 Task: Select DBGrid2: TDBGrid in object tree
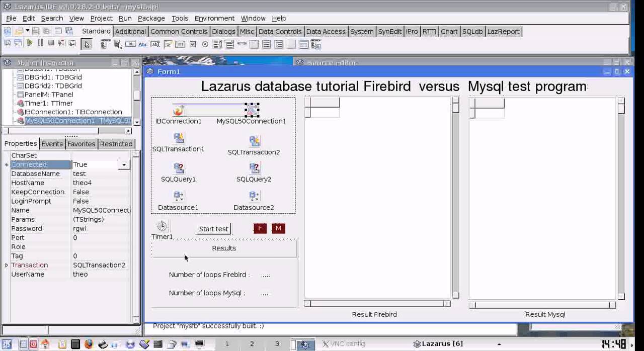(53, 86)
